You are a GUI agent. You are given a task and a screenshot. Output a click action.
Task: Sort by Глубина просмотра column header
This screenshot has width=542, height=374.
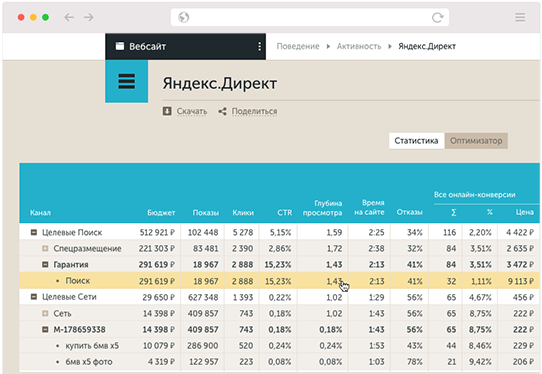[x=323, y=208]
